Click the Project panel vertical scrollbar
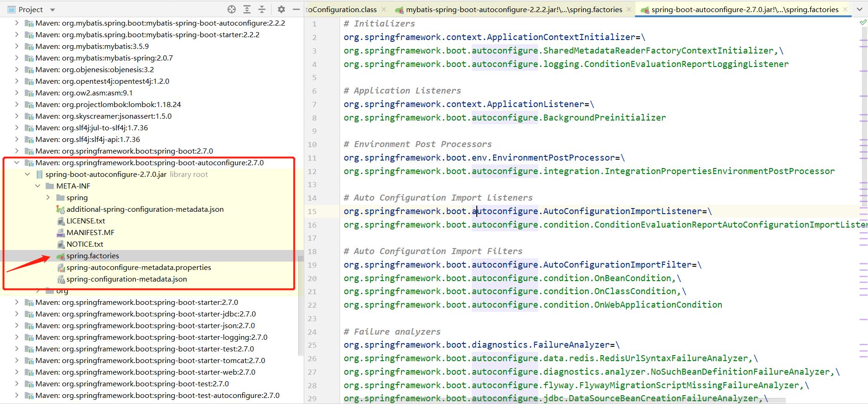 pos(300,305)
